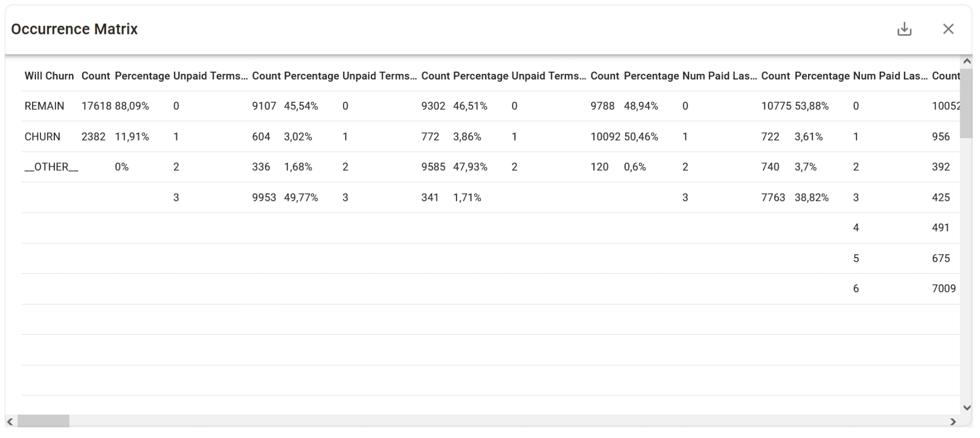This screenshot has height=438, width=980.
Task: Click the horizontal scrollbar left arrow
Action: pyautogui.click(x=10, y=422)
